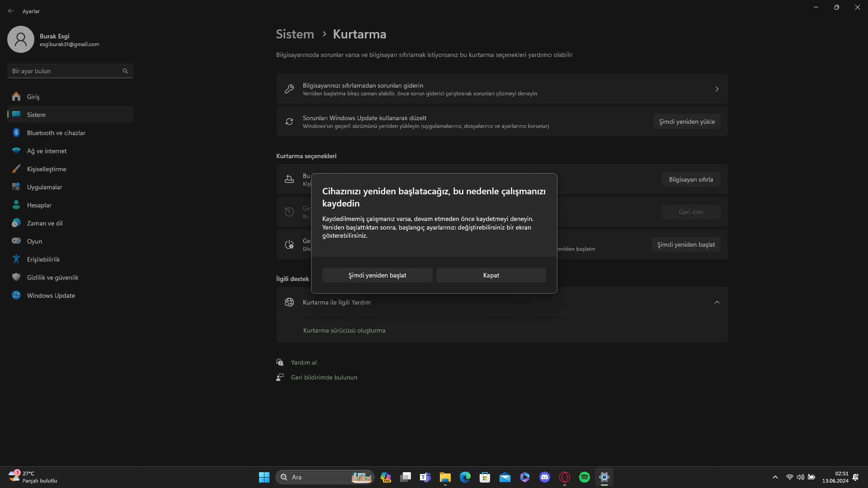Click Sistem in the breadcrumb
Image resolution: width=868 pixels, height=488 pixels.
tap(295, 34)
